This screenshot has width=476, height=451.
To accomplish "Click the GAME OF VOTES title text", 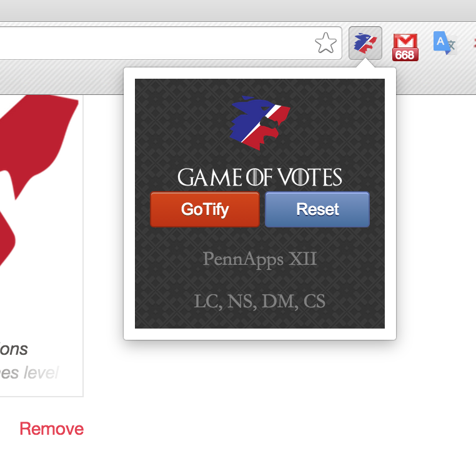I will (260, 177).
